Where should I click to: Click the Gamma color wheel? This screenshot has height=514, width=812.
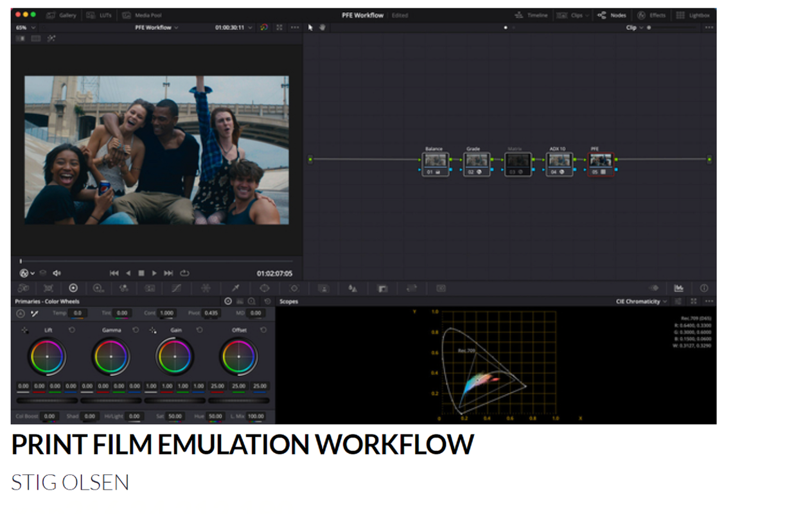pyautogui.click(x=110, y=357)
